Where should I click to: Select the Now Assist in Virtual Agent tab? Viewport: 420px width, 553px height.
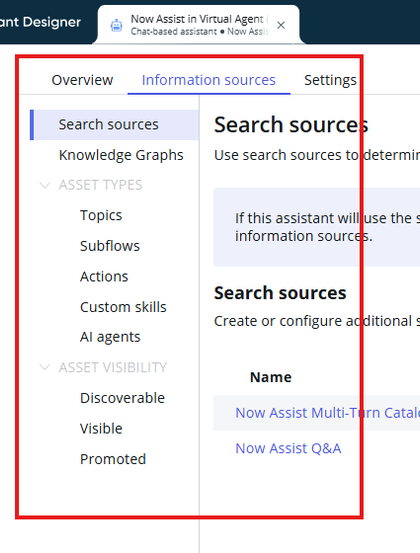[199, 25]
